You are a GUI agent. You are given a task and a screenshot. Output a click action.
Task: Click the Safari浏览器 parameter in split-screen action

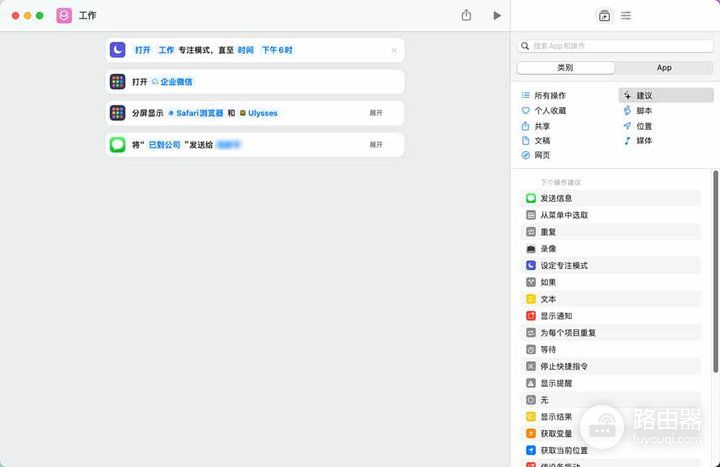[x=199, y=113]
